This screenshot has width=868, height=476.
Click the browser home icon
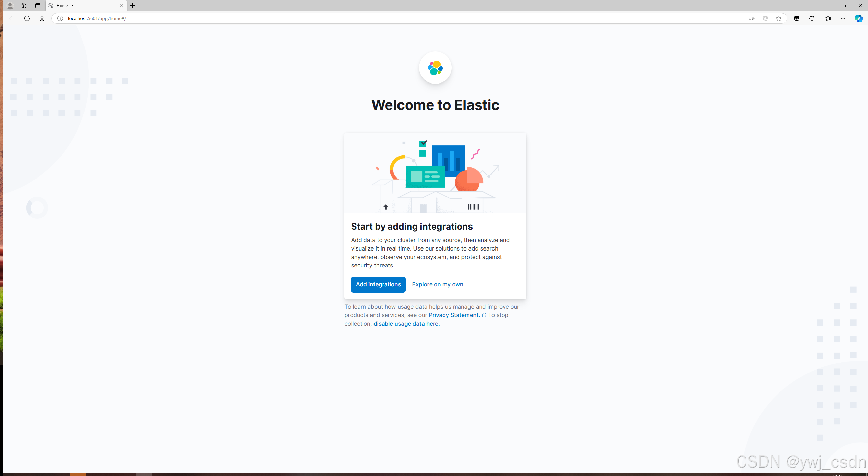pos(42,18)
